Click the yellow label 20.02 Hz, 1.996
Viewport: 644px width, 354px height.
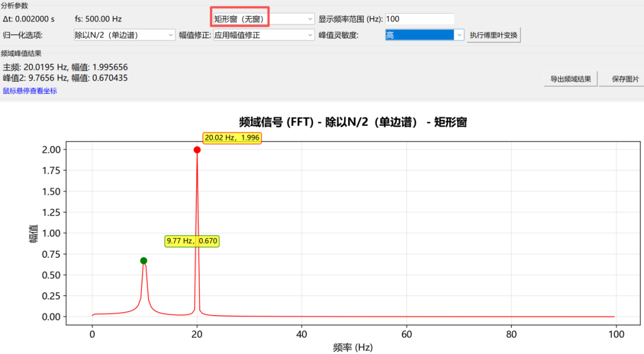coord(232,138)
